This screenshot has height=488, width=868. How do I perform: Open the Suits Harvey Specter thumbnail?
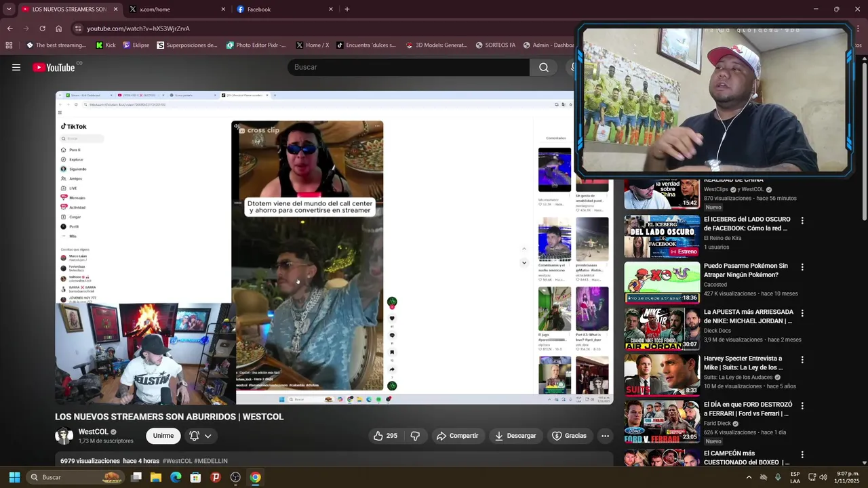point(662,375)
